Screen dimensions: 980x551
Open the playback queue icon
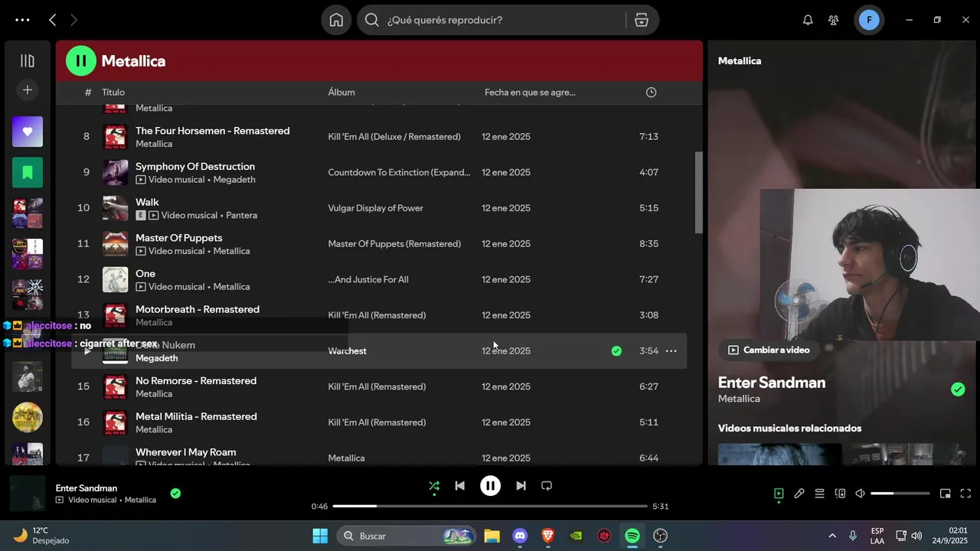pos(819,494)
